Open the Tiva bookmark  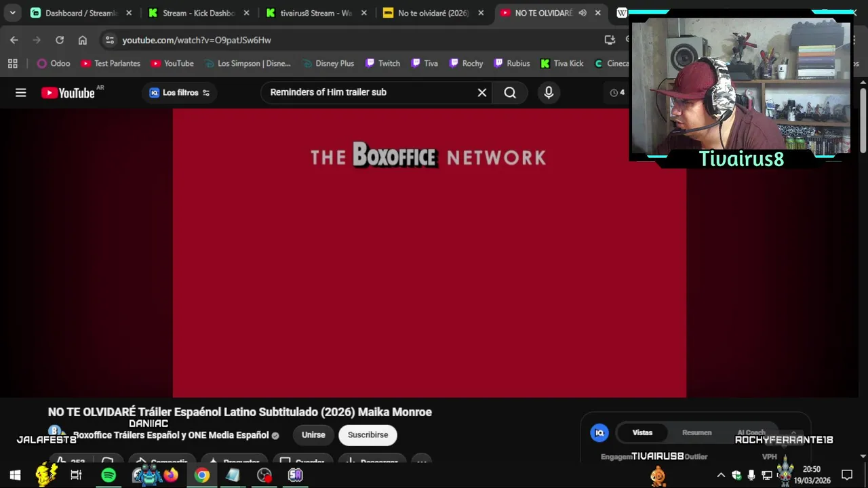pyautogui.click(x=425, y=64)
